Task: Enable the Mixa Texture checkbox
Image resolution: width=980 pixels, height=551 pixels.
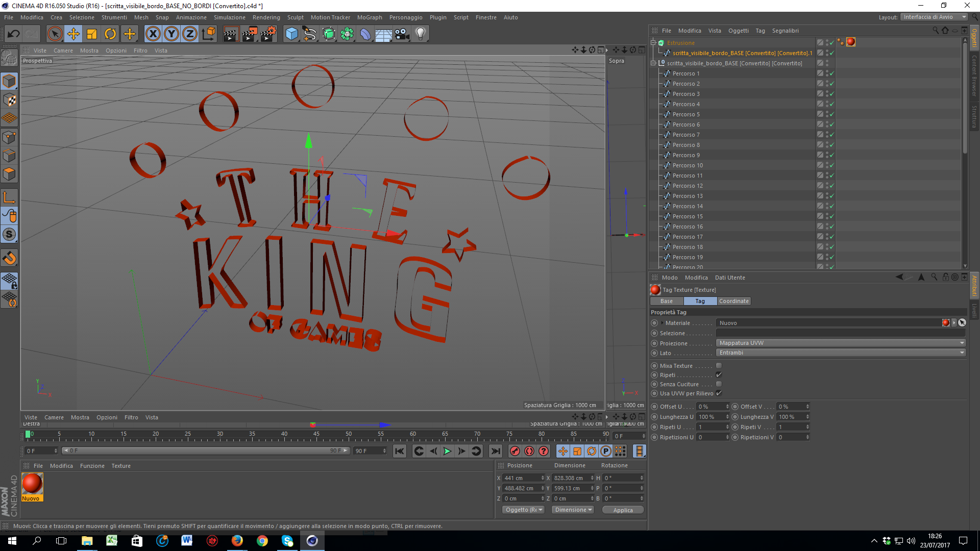Action: click(719, 366)
